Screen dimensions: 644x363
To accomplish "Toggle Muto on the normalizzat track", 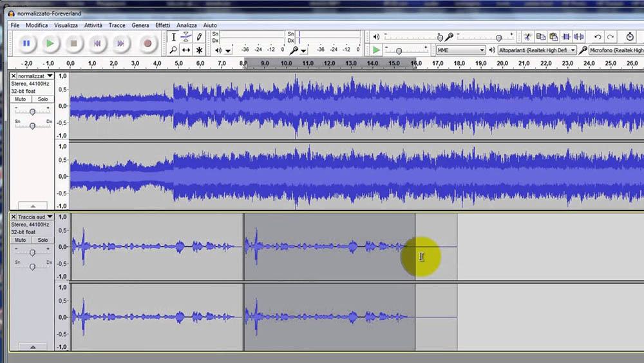I will [x=21, y=99].
